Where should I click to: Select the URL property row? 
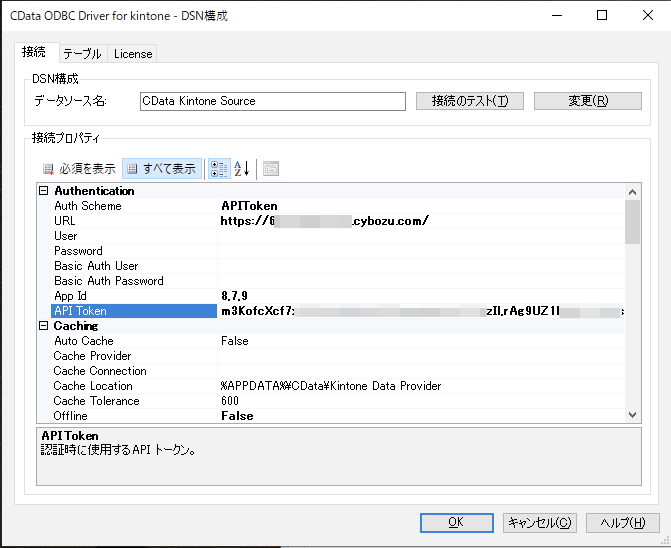[x=337, y=221]
